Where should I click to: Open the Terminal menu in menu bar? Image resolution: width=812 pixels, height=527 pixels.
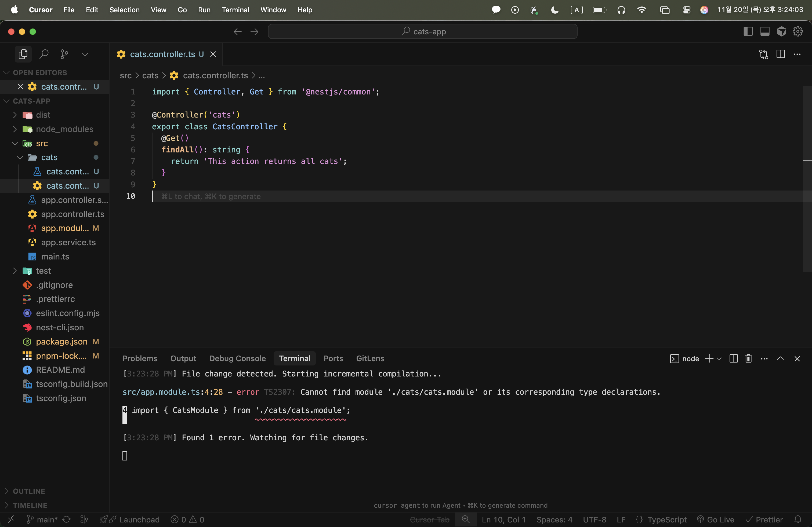pyautogui.click(x=235, y=10)
